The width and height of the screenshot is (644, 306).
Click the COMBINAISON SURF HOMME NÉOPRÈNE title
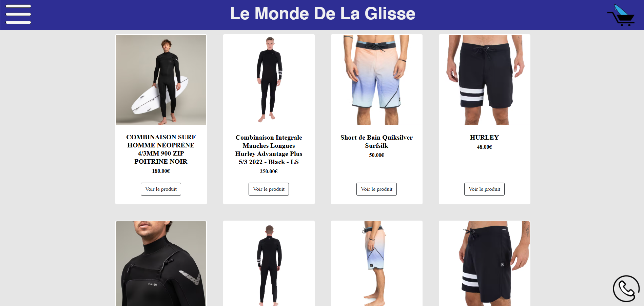161,149
